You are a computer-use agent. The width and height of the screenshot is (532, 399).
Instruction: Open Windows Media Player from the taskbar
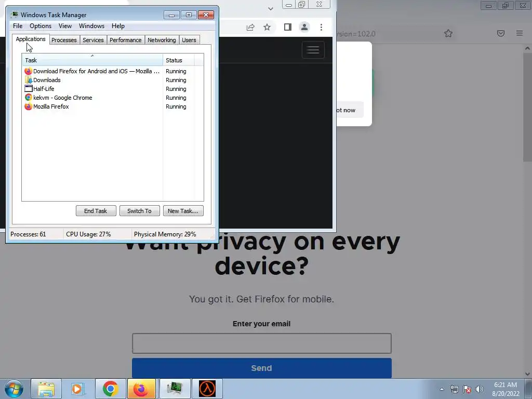[x=78, y=389]
